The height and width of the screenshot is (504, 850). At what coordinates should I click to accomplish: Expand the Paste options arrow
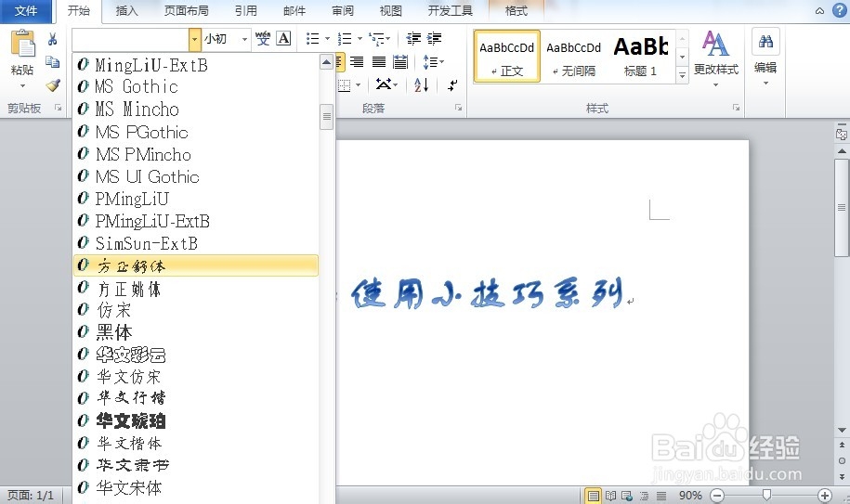(23, 85)
